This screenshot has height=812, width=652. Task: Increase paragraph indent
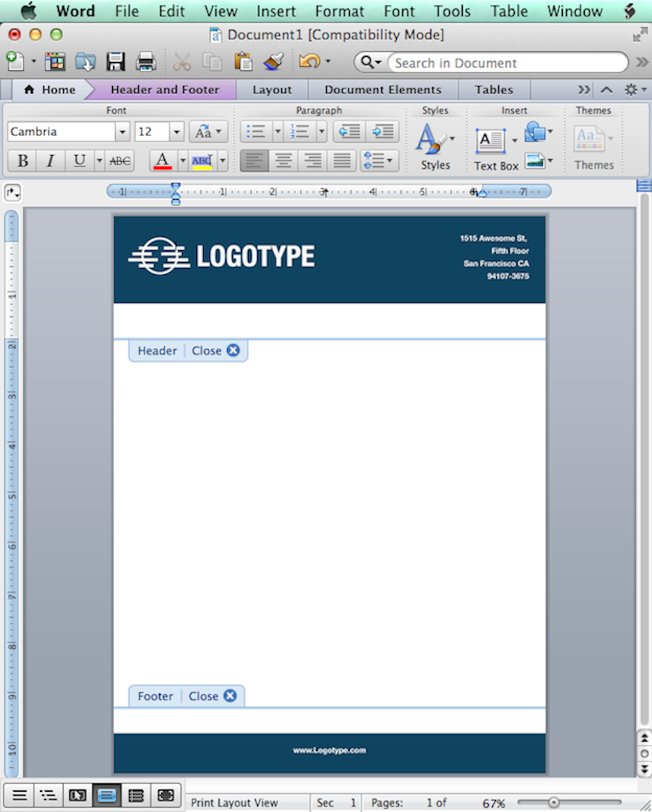pos(382,131)
